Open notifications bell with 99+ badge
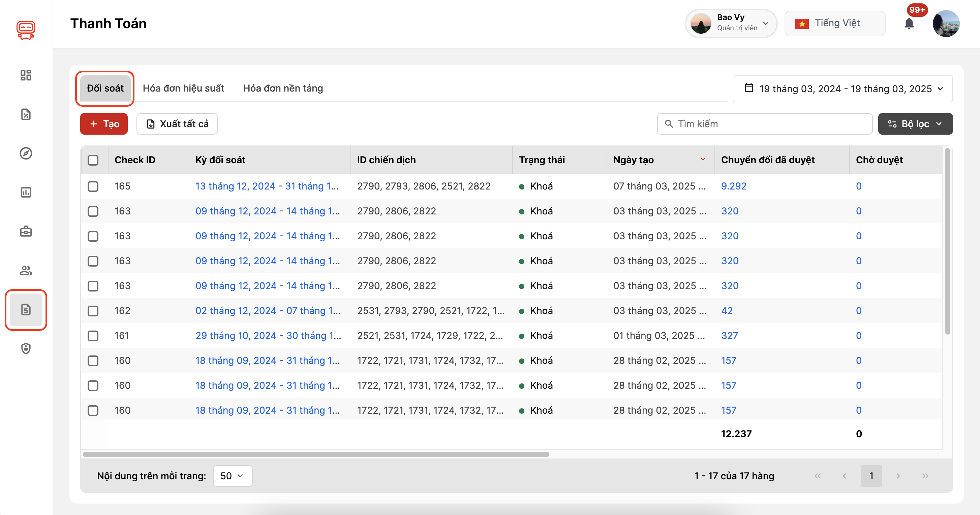 (909, 24)
